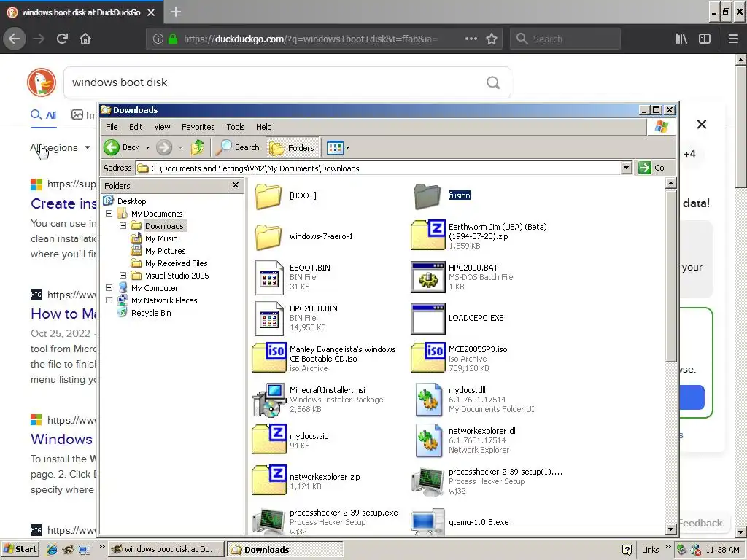Expand the My Computer tree node
Image resolution: width=747 pixels, height=560 pixels.
(x=109, y=287)
